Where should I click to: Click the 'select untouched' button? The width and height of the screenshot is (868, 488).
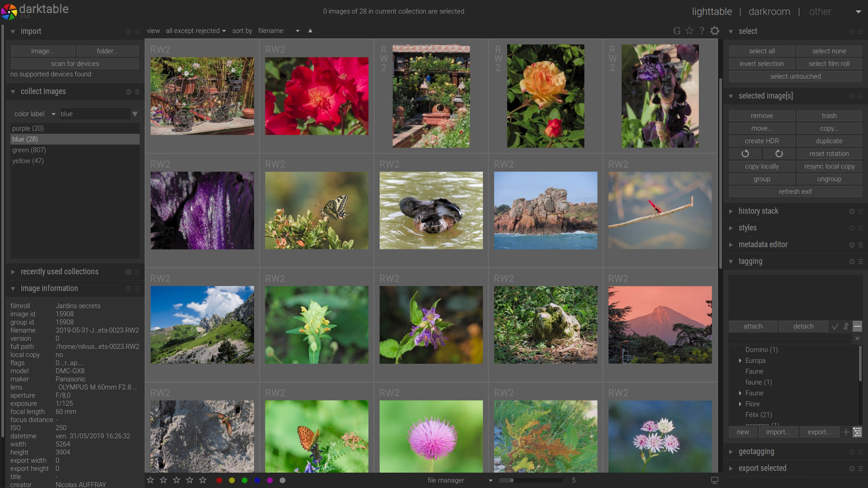(795, 76)
